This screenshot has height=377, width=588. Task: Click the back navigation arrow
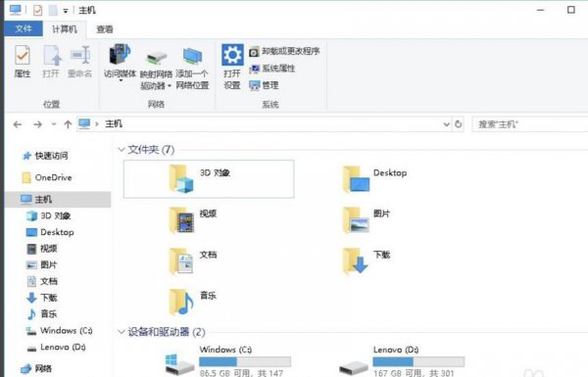pos(18,124)
